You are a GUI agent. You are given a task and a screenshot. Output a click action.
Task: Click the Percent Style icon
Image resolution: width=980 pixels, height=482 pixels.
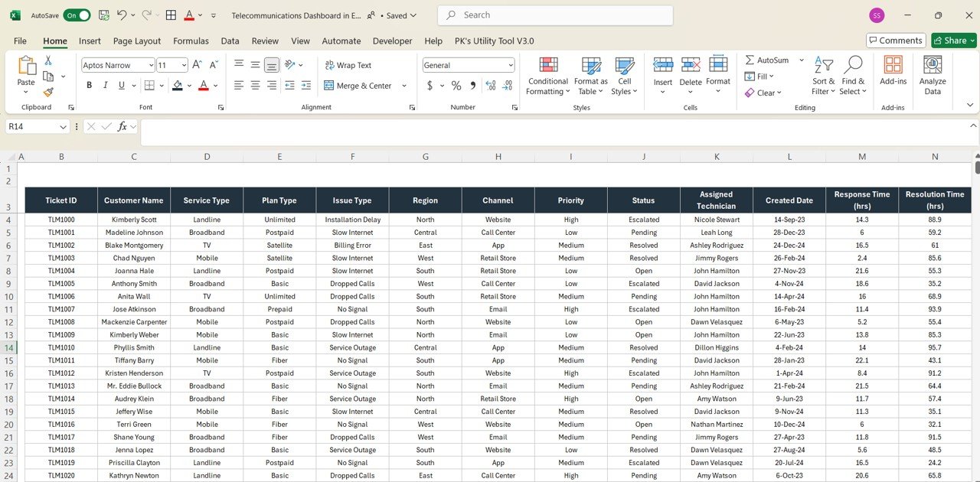point(456,86)
